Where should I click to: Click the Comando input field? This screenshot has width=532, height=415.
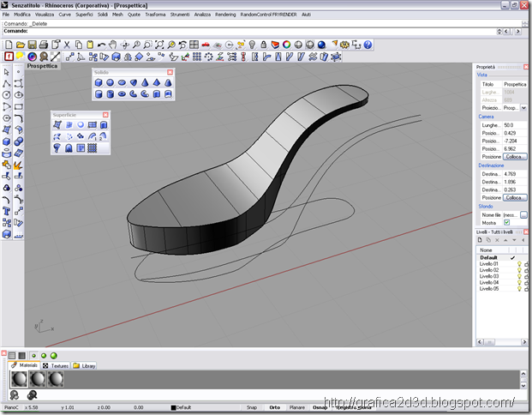pyautogui.click(x=249, y=31)
